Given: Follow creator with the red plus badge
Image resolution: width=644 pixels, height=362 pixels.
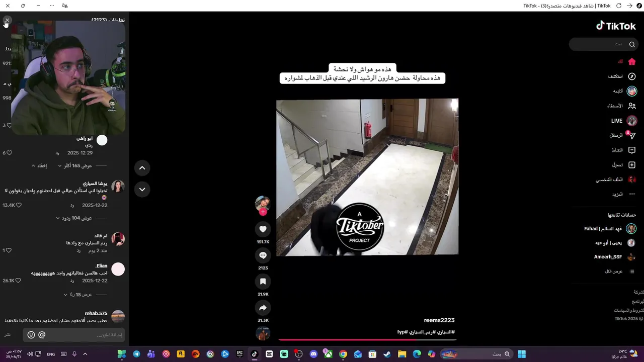Looking at the screenshot, I should coord(263,212).
